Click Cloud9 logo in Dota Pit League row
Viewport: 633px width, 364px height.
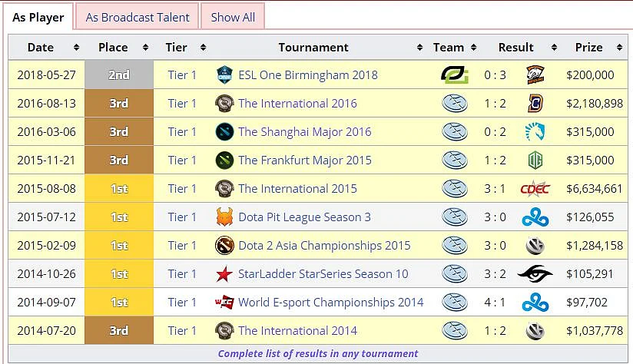click(535, 217)
